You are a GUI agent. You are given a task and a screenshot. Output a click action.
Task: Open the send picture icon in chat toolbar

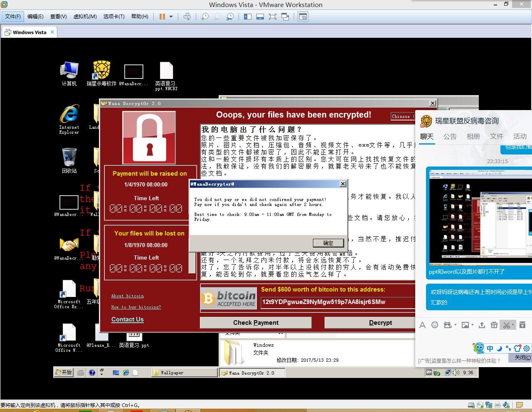pyautogui.click(x=465, y=325)
